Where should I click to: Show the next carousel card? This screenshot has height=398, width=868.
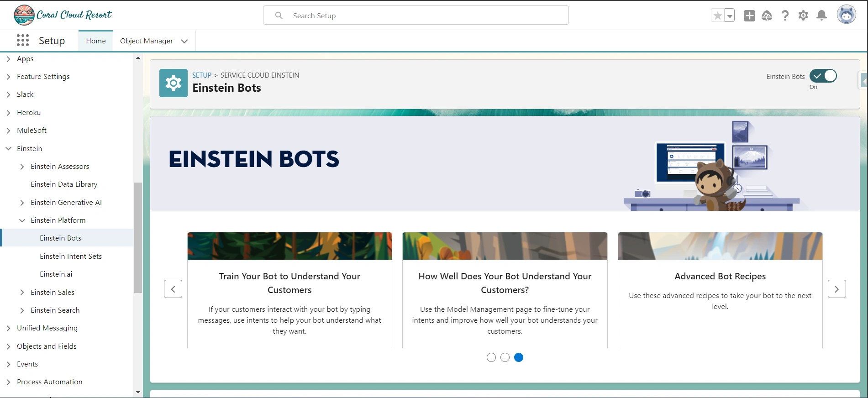[837, 289]
